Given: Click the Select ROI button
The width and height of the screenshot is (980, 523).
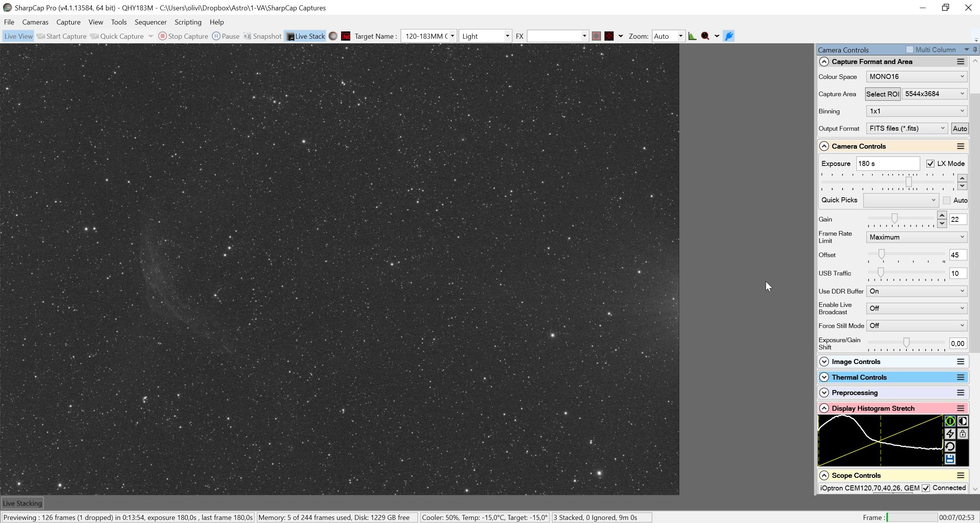Looking at the screenshot, I should click(882, 94).
